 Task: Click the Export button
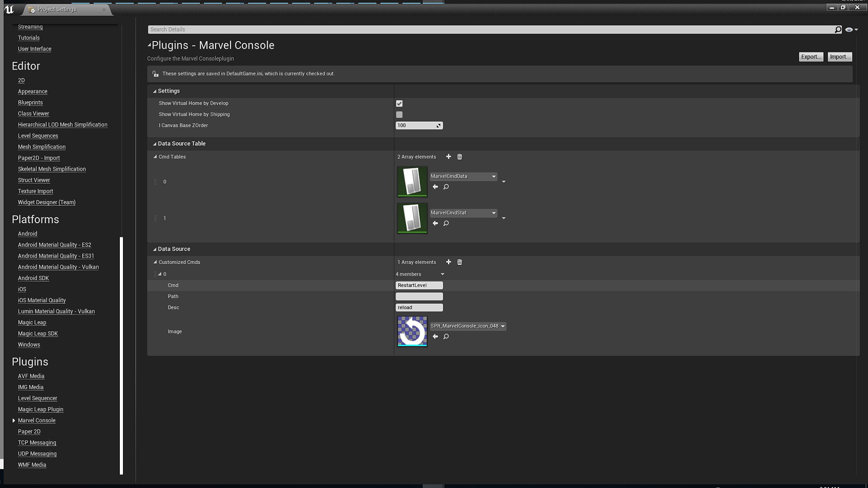click(x=811, y=56)
